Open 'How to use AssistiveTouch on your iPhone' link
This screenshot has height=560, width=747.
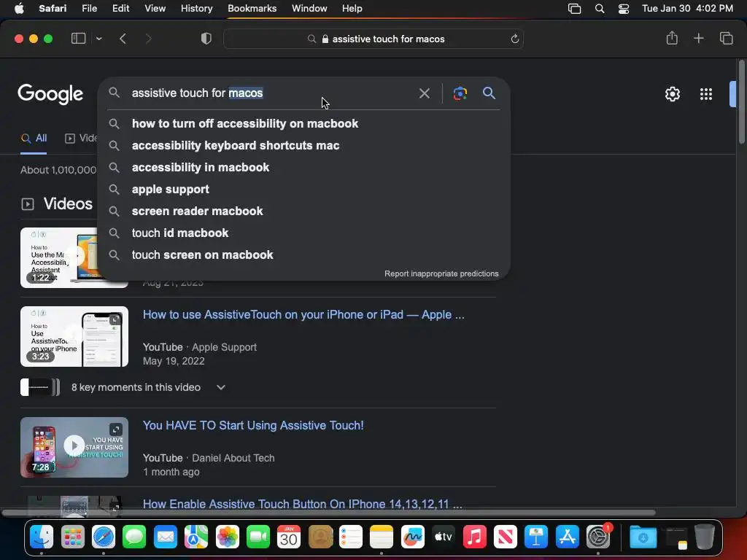click(x=303, y=315)
